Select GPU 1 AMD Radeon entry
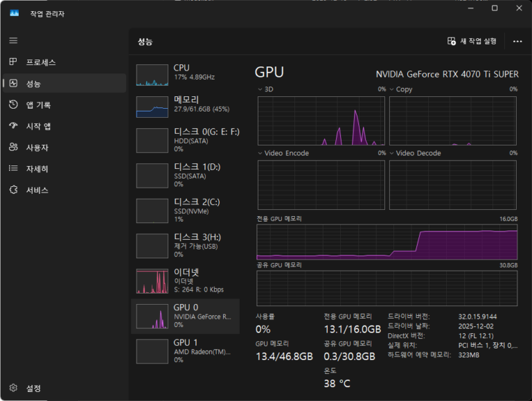This screenshot has width=532, height=401. pos(185,351)
